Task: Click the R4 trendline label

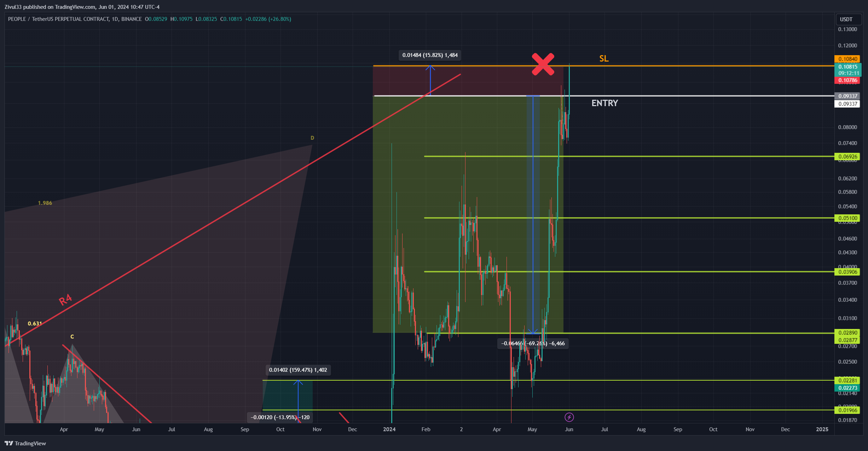Action: tap(65, 300)
